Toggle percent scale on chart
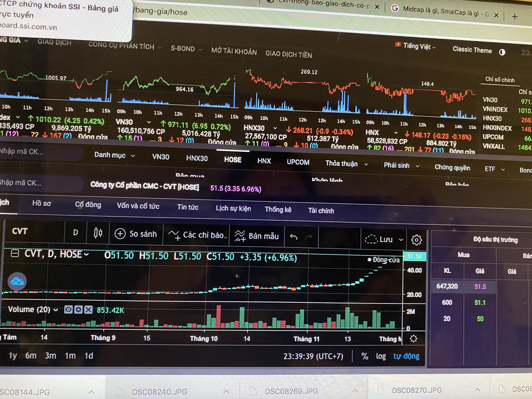 (365, 356)
